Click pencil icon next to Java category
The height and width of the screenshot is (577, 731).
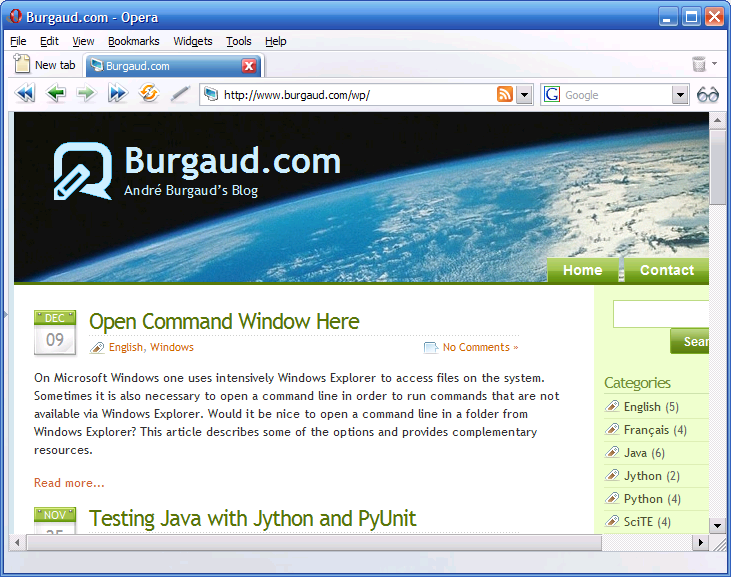pyautogui.click(x=612, y=452)
